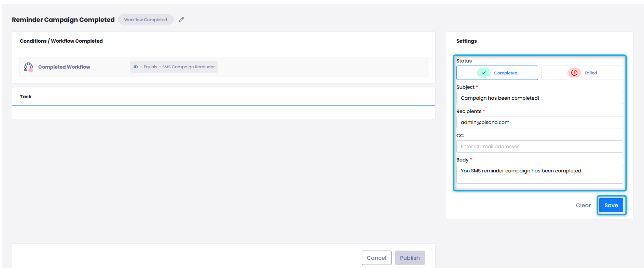This screenshot has height=268, width=644.
Task: Click the red exclamation Failed icon
Action: point(574,73)
